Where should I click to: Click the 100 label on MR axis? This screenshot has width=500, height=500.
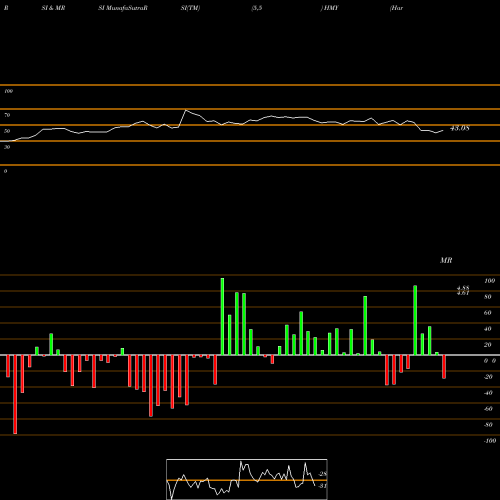point(489,281)
